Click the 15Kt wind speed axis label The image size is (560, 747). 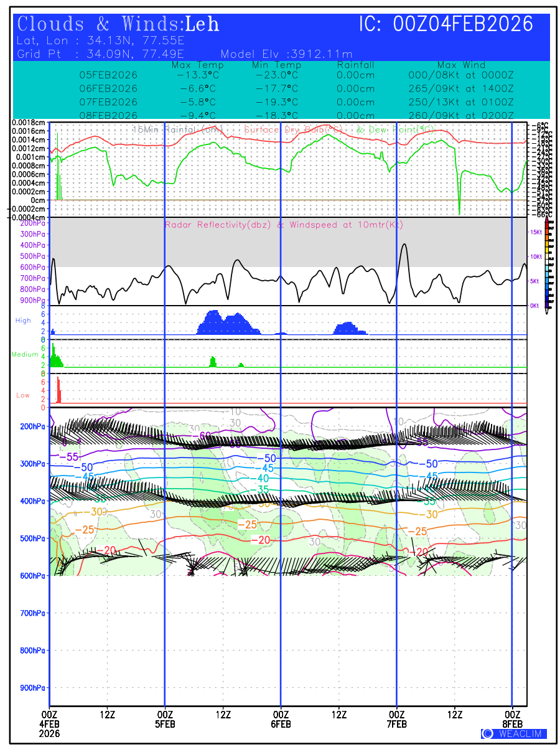pos(534,232)
